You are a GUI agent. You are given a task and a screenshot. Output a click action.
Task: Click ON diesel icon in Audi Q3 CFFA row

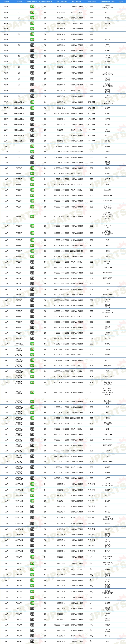(32, 50)
